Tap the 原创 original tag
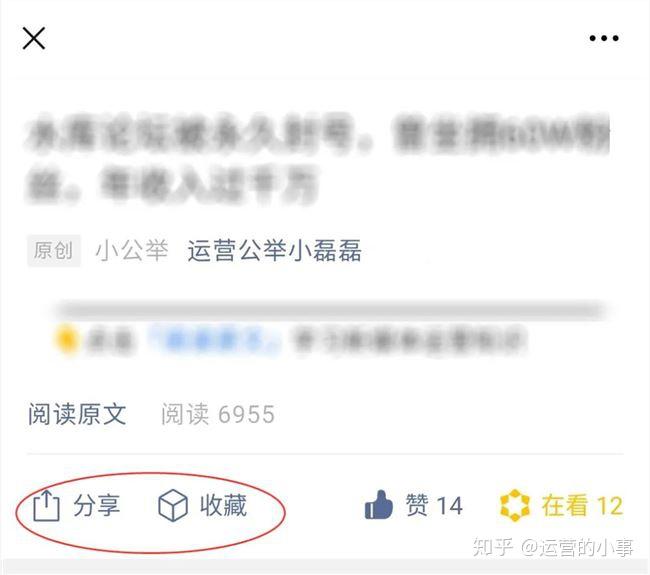The image size is (650, 575). point(54,250)
